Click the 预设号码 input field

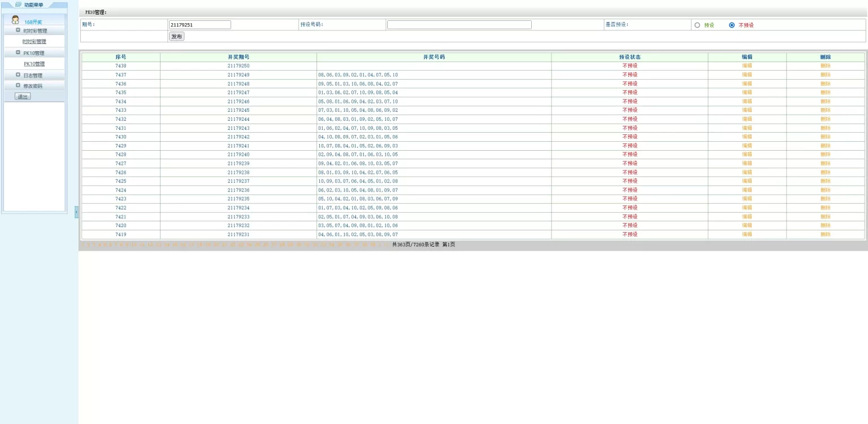[x=459, y=25]
